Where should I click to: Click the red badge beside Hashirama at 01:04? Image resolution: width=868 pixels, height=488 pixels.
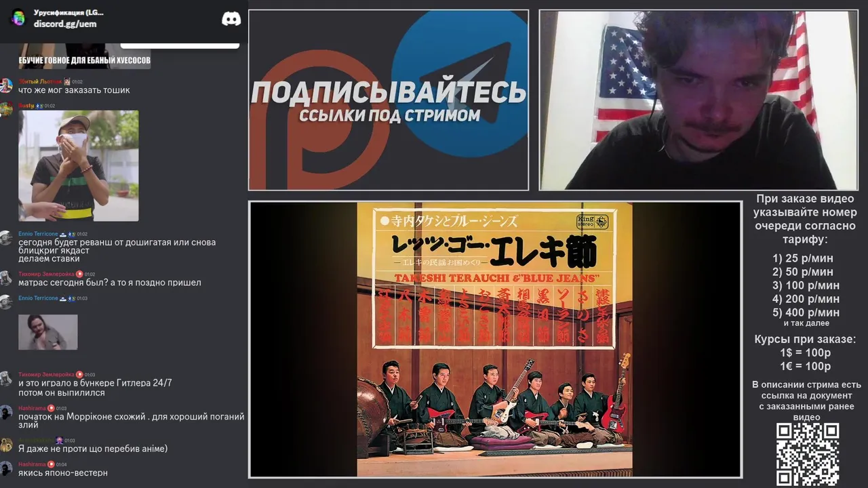[51, 464]
